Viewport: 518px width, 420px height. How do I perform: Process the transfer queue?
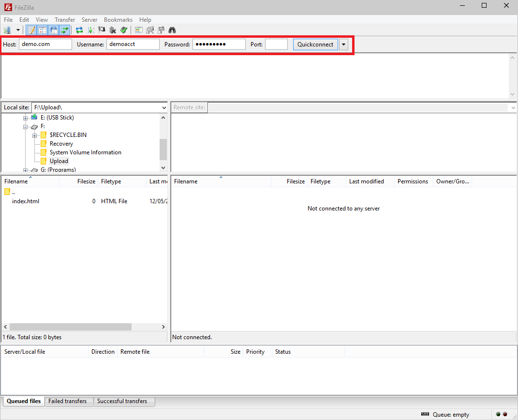coord(91,30)
